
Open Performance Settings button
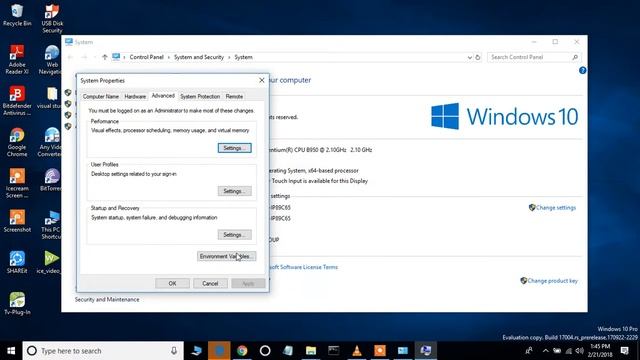(235, 148)
